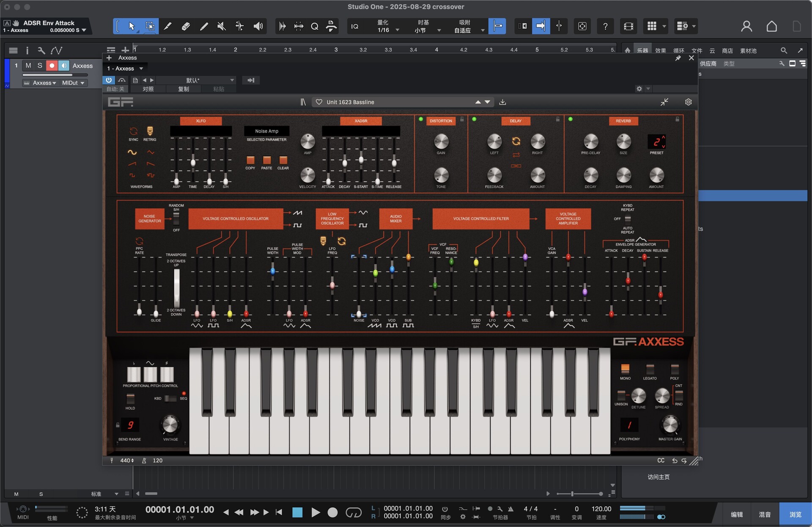
Task: Pin the Axxess plugin window
Action: coord(678,58)
